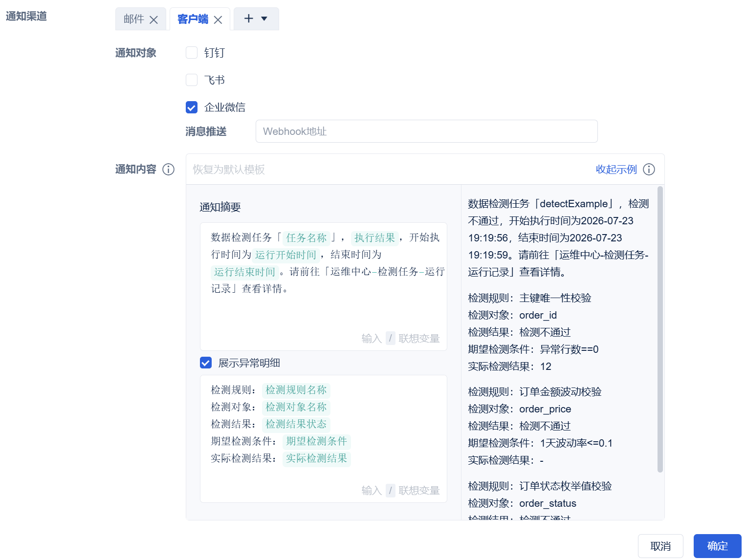
Task: Collapse the example via 收起示例
Action: click(x=616, y=169)
